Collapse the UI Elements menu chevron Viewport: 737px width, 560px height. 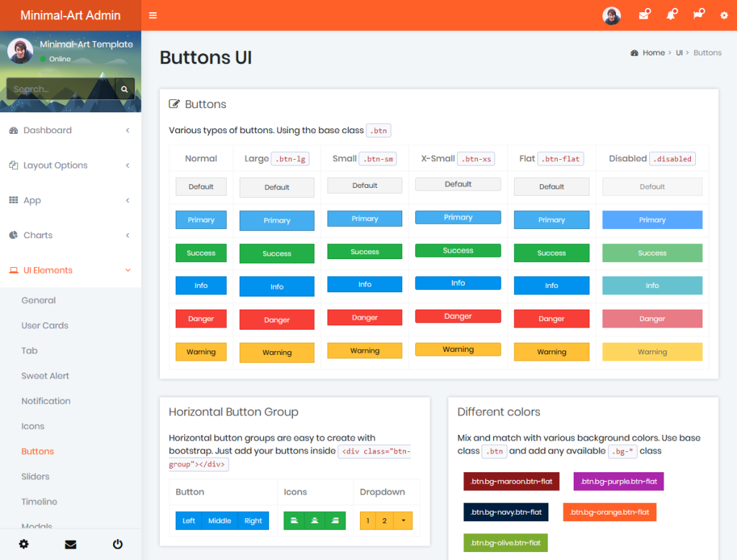[x=127, y=271]
